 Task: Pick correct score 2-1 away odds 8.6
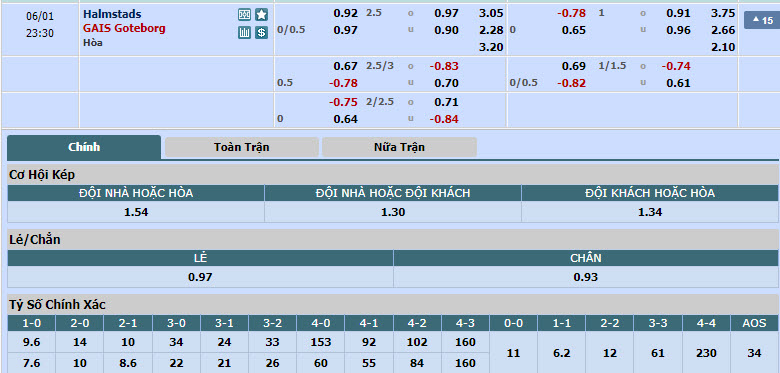tap(128, 363)
